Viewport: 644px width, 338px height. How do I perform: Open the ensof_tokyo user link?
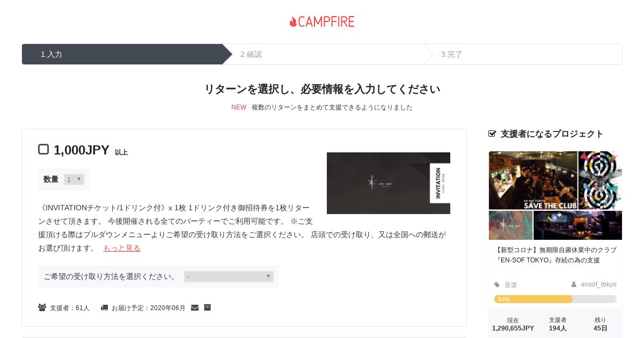pyautogui.click(x=598, y=284)
